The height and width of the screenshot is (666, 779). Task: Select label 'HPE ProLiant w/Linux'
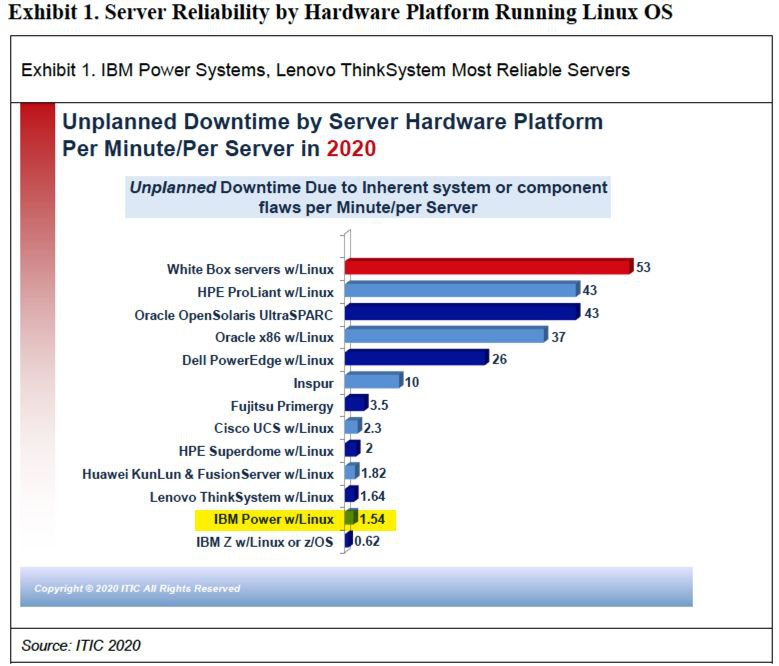click(265, 292)
